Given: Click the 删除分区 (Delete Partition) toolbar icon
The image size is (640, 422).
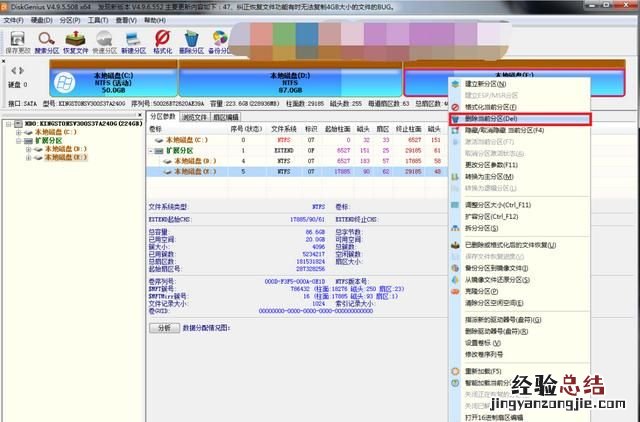Looking at the screenshot, I should (192, 40).
